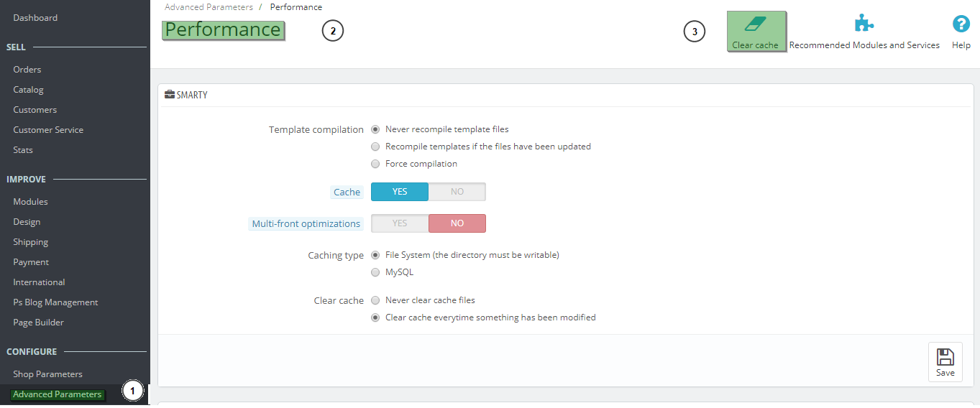Click the Clear cache eraser icon
The width and height of the screenshot is (980, 408).
point(755,24)
